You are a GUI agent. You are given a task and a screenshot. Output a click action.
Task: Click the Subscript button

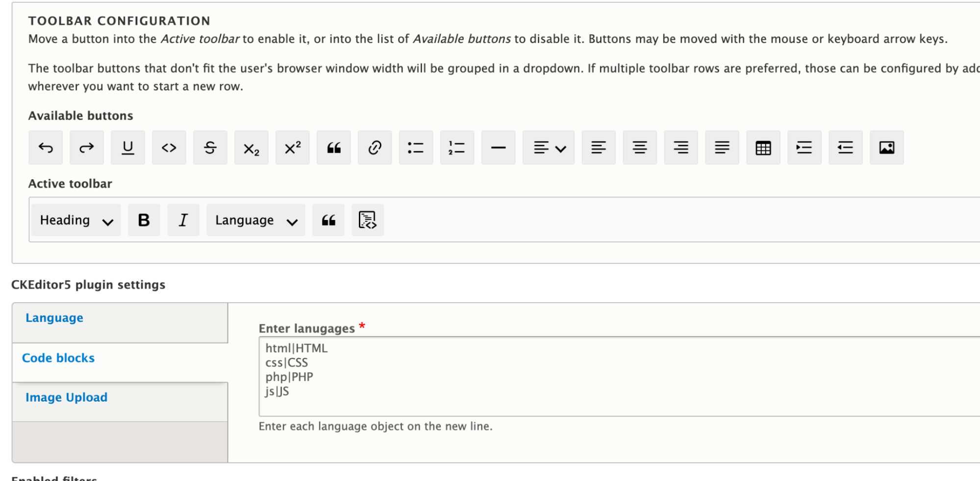coord(251,147)
